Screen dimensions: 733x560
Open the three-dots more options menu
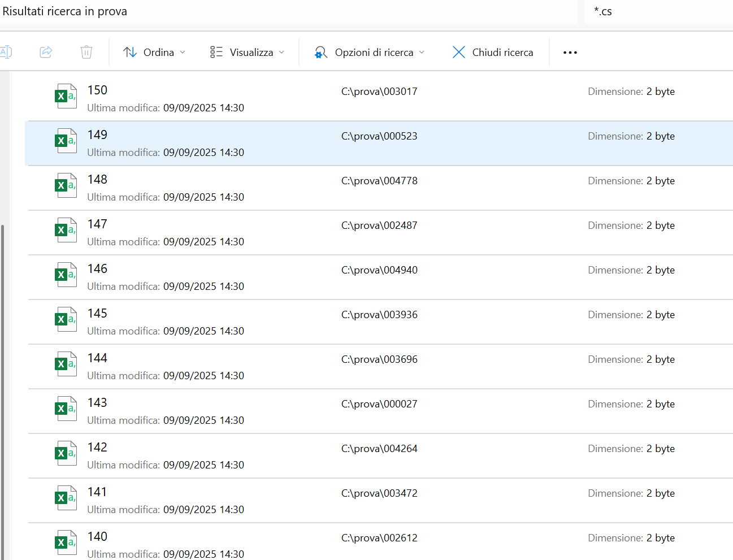(x=570, y=53)
